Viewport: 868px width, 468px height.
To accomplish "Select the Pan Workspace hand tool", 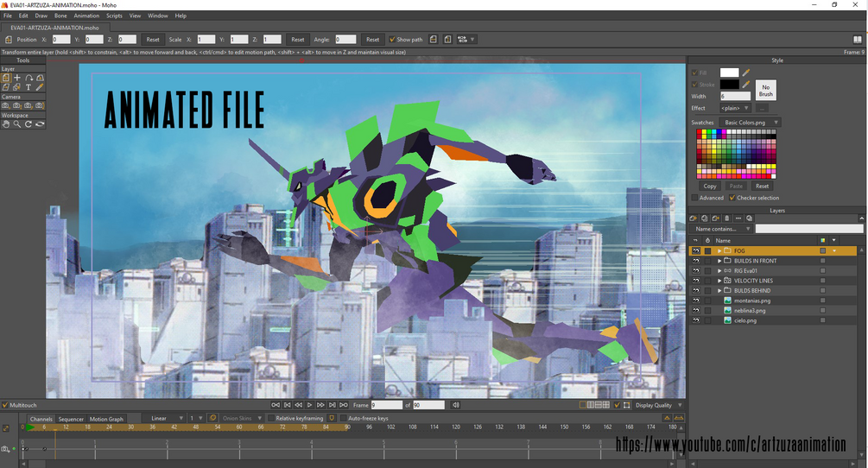I will pos(5,124).
